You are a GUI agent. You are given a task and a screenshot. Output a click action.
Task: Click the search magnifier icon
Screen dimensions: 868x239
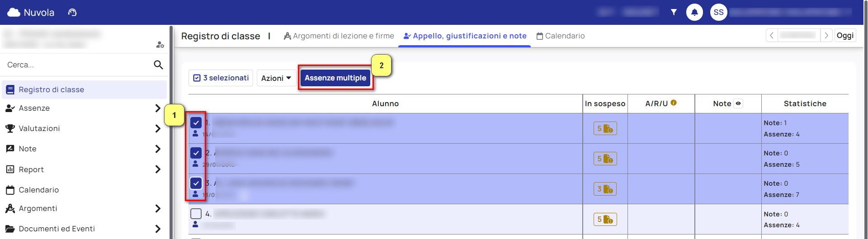[x=158, y=65]
